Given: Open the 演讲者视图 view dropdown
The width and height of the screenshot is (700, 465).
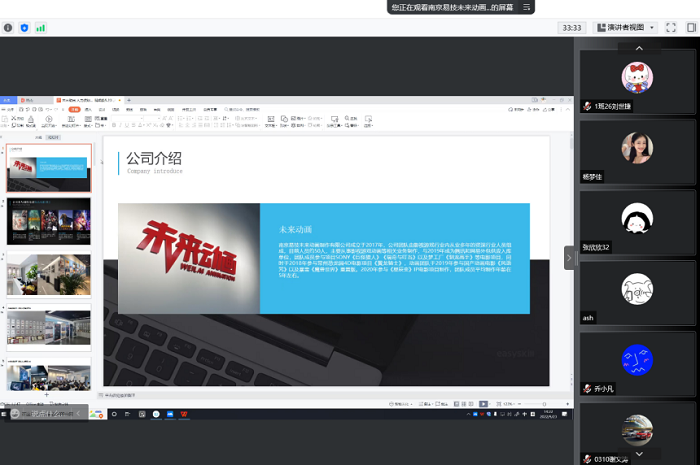Looking at the screenshot, I should tap(626, 28).
